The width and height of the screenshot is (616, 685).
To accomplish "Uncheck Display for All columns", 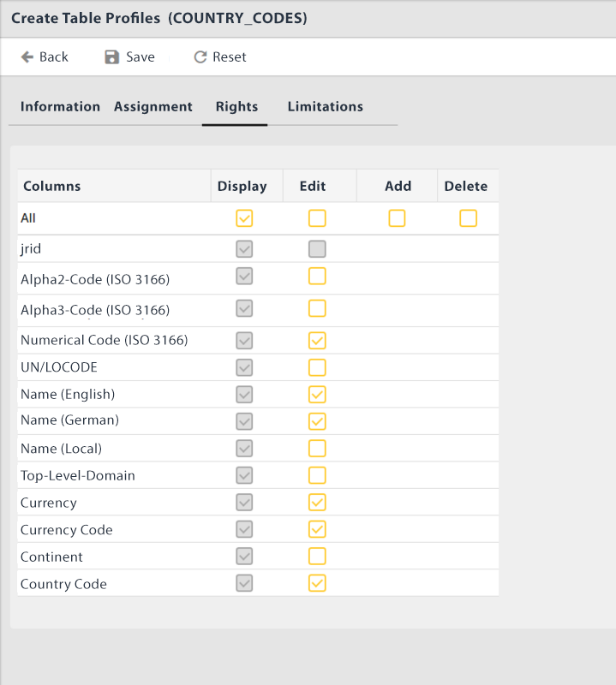I will click(x=244, y=218).
